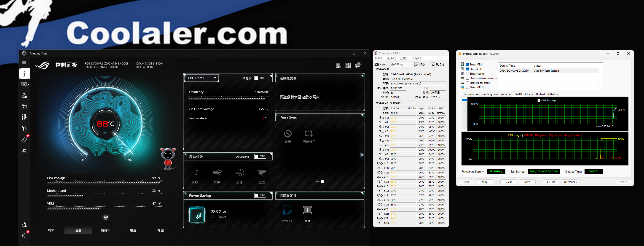Switch to the Usage (使用率) tab

coord(105,230)
